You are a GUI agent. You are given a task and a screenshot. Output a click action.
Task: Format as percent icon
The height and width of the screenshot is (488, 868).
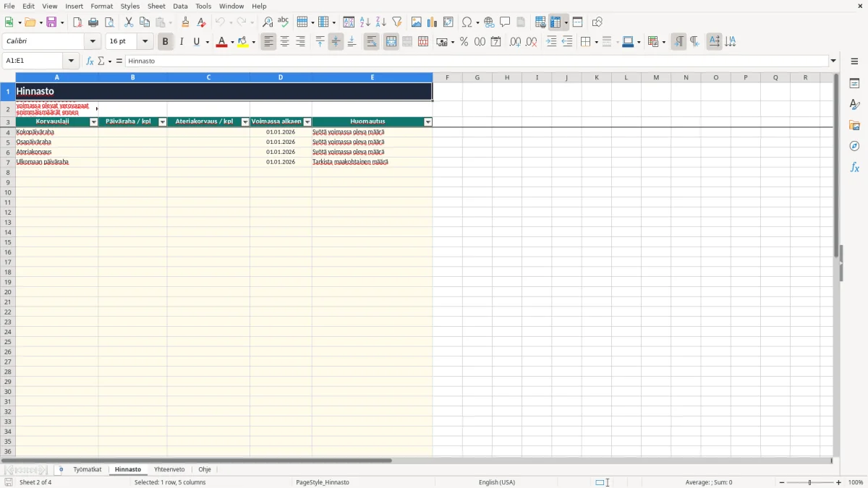464,42
